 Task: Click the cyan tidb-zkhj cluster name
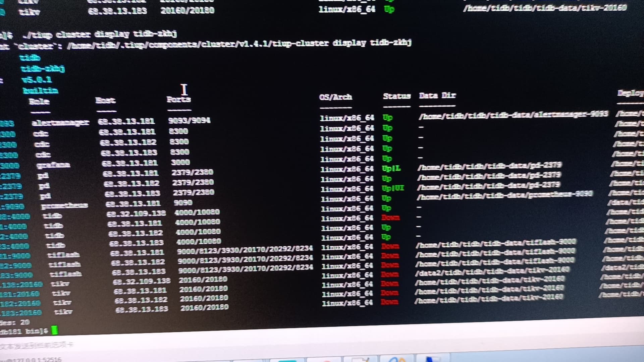click(43, 69)
